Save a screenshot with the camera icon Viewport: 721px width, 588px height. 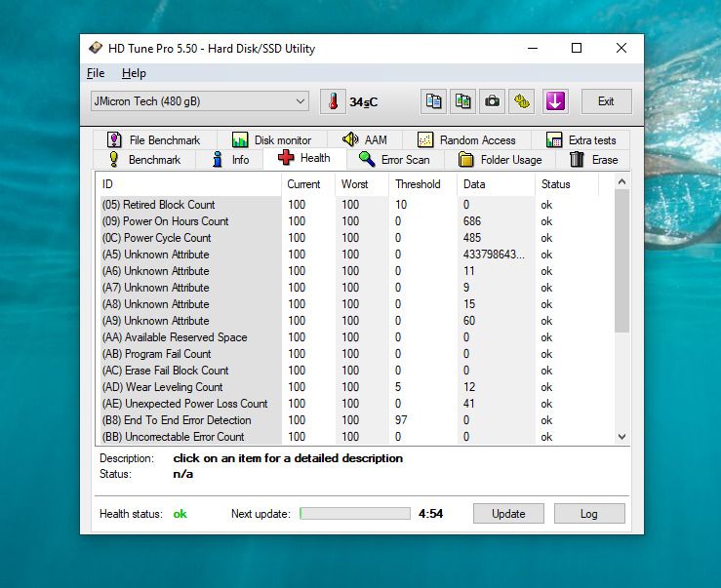492,101
